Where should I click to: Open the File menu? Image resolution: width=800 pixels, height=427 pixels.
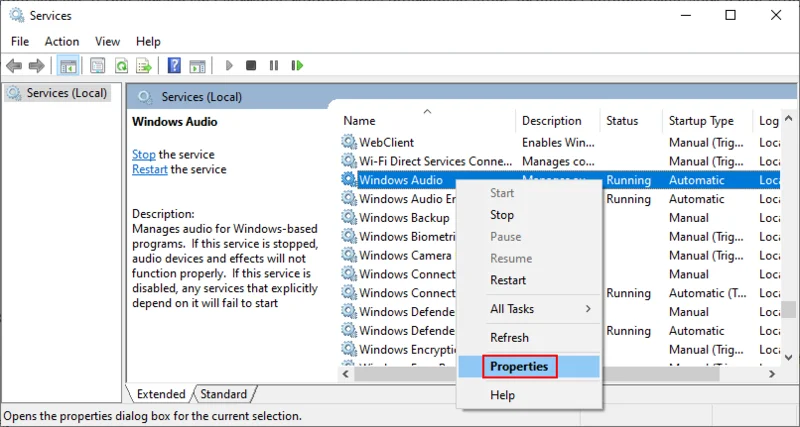(x=20, y=41)
